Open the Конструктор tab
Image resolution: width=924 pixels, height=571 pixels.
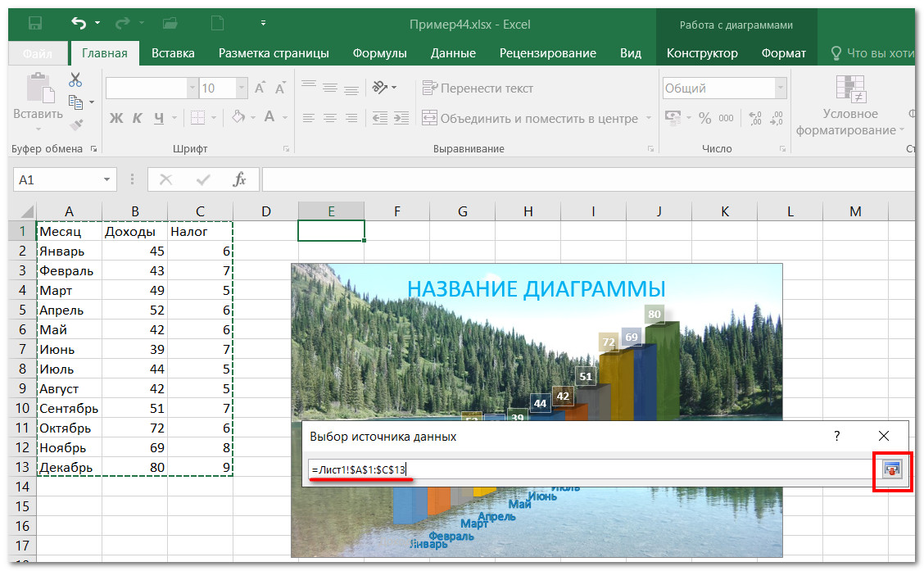702,53
